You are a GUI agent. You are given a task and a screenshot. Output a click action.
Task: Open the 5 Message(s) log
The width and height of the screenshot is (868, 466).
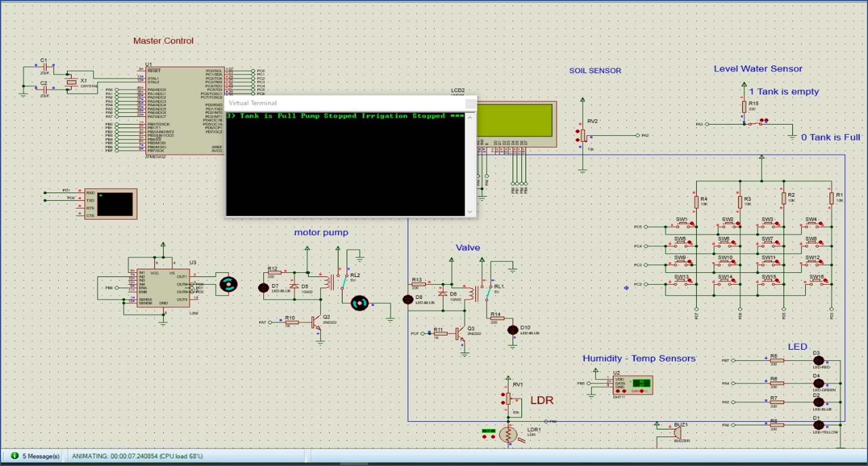[x=35, y=456]
